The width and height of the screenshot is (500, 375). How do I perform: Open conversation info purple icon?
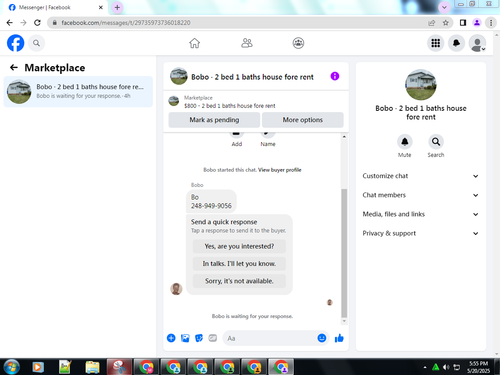(x=335, y=76)
